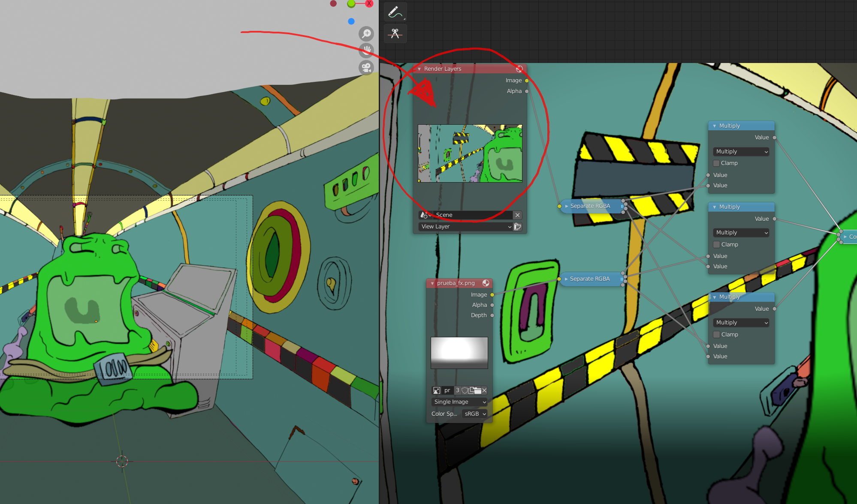Select the Links Cut scissors tool
This screenshot has height=504, width=857.
pos(395,33)
